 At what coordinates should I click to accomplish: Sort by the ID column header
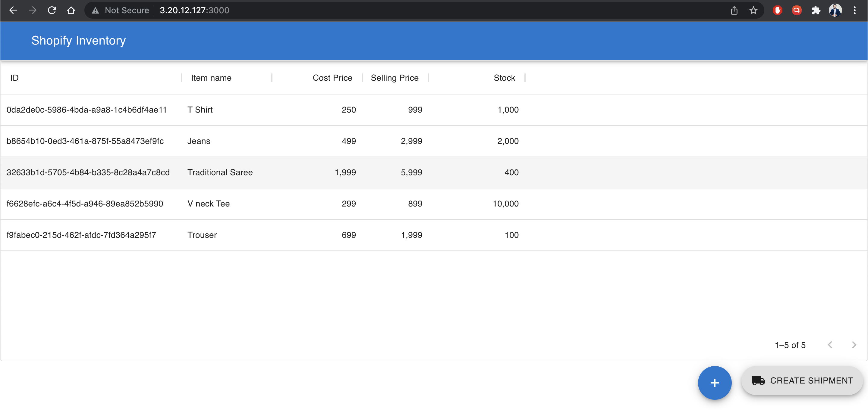[14, 78]
